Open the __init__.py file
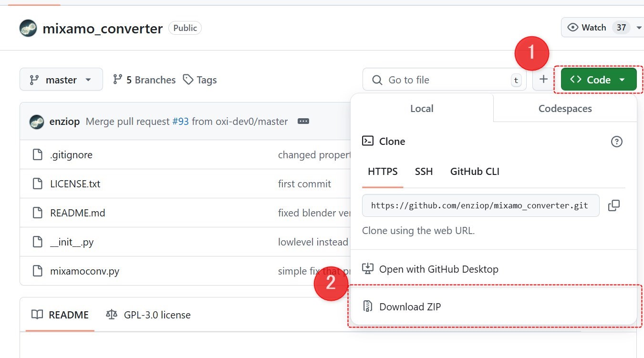This screenshot has width=644, height=358. pyautogui.click(x=72, y=242)
